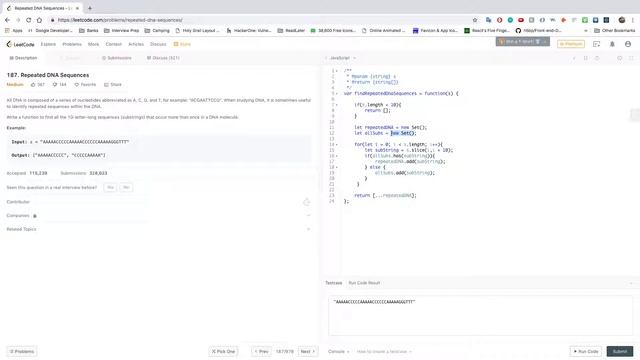
Task: Open the browser home page icon
Action: (x=39, y=20)
